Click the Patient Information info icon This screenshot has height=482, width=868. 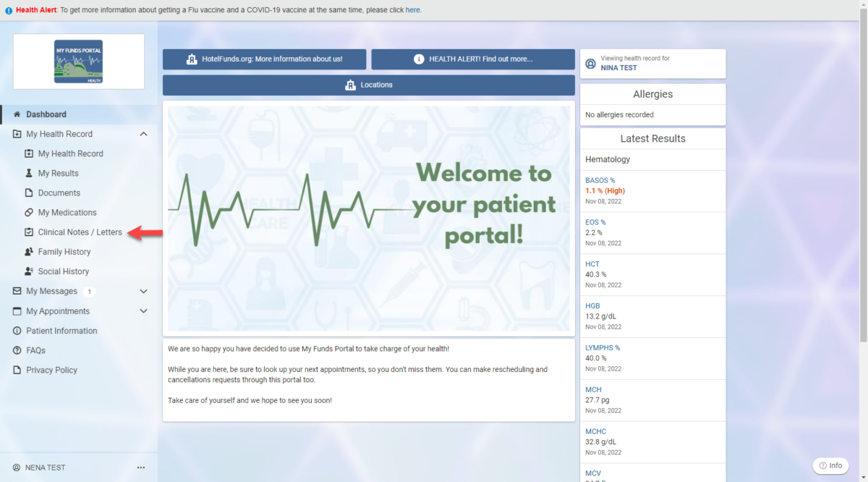tap(17, 331)
